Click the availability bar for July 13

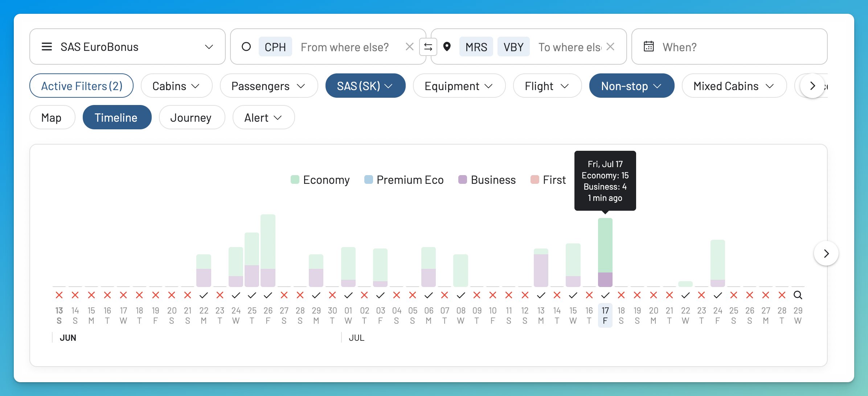point(541,267)
